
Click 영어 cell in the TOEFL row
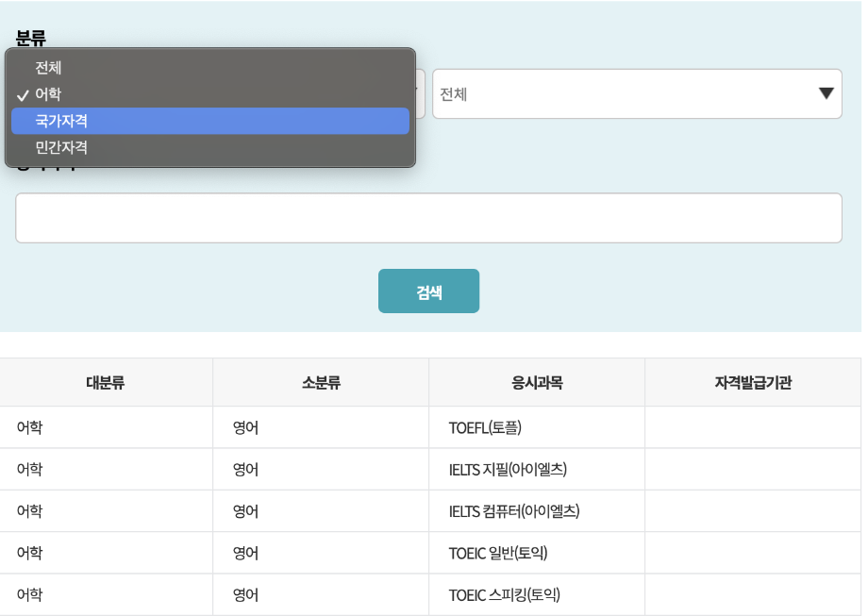point(245,428)
